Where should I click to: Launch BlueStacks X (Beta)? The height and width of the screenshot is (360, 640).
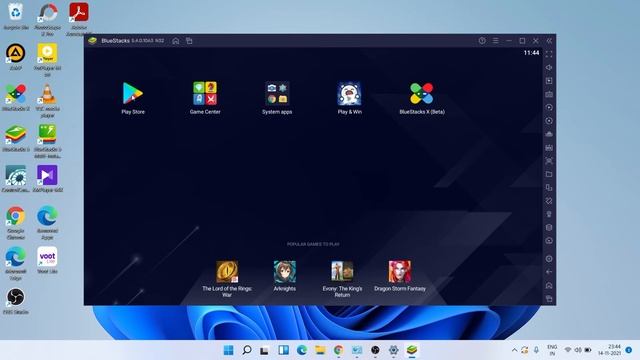422,98
